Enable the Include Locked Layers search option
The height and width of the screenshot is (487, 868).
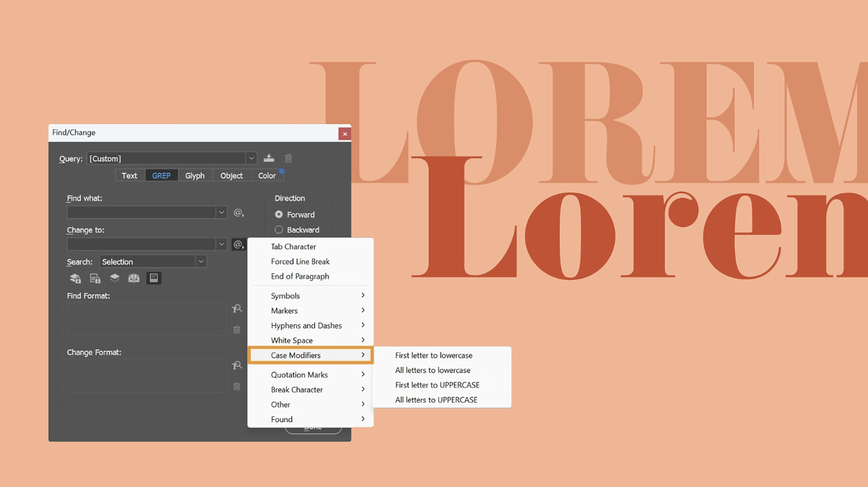pyautogui.click(x=75, y=278)
